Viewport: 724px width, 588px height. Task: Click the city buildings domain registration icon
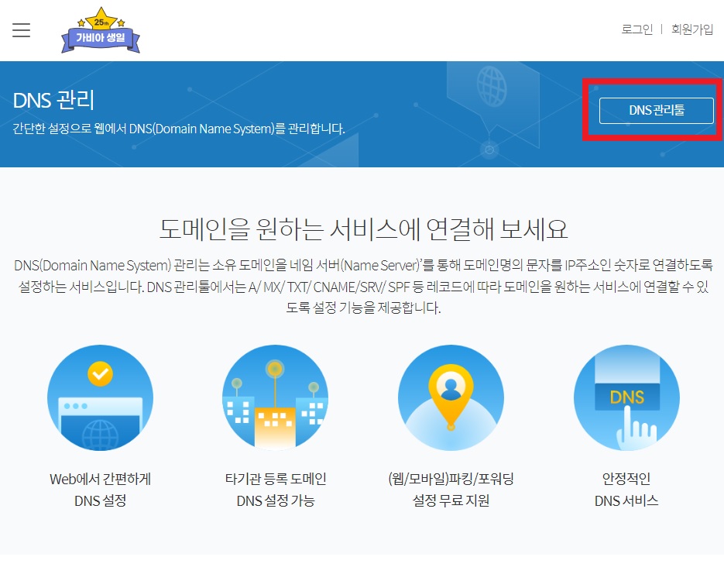click(275, 397)
